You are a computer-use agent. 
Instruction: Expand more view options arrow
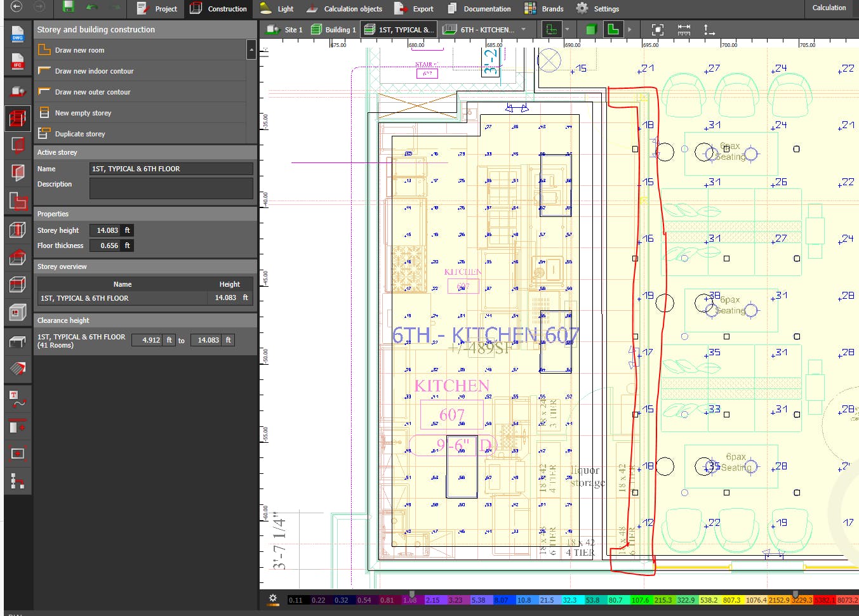(629, 30)
